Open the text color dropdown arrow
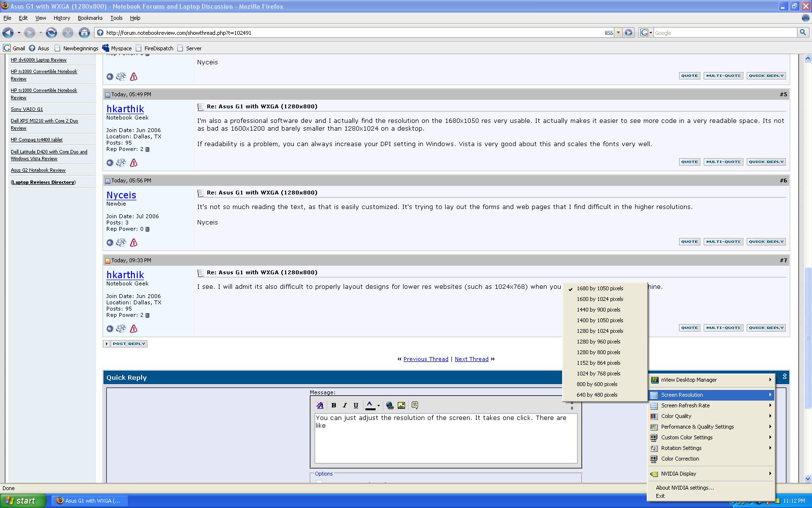Viewport: 812px width, 508px height. 378,405
